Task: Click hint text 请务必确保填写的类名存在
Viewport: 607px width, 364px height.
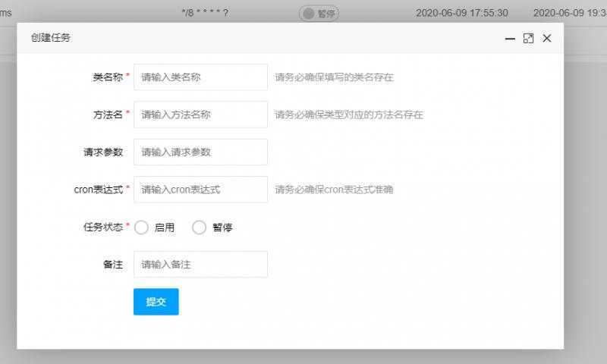Action: (334, 77)
